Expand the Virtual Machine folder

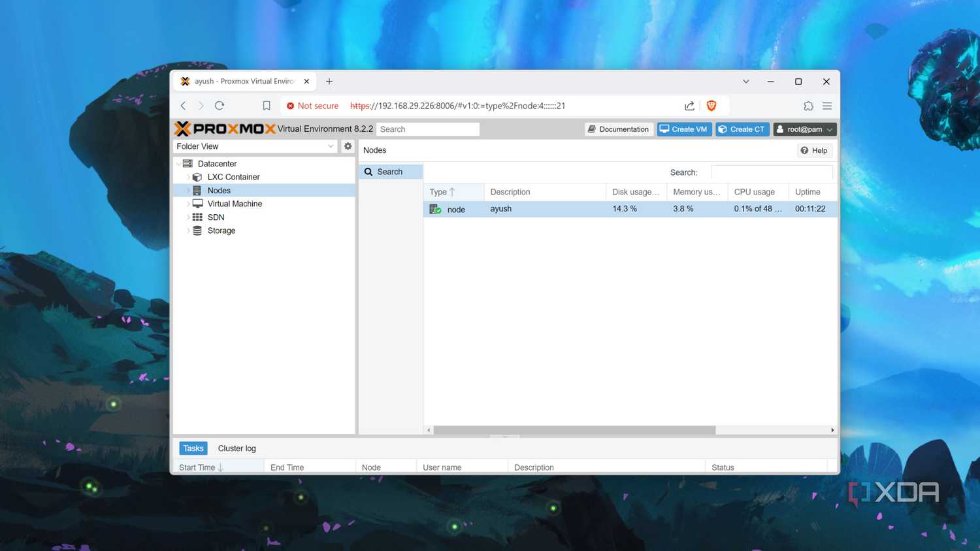[x=188, y=204]
